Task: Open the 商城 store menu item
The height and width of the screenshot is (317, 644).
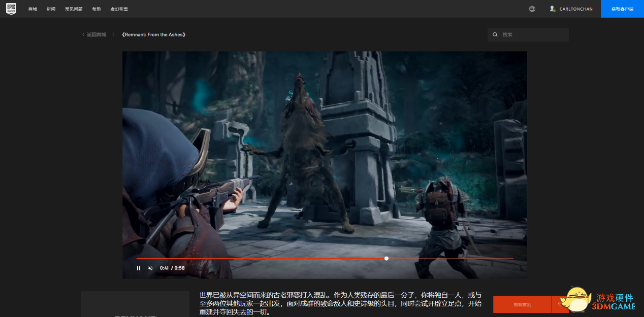Action: coord(33,9)
